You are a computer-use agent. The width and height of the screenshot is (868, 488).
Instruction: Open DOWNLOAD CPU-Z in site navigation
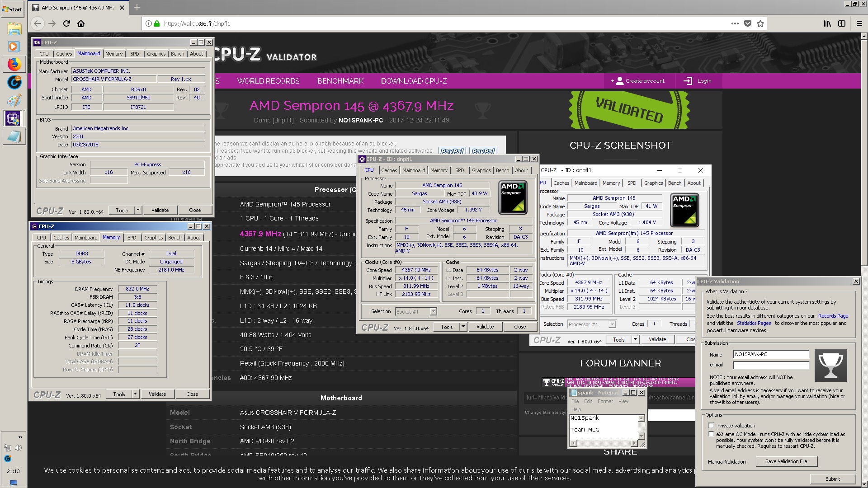(x=414, y=81)
